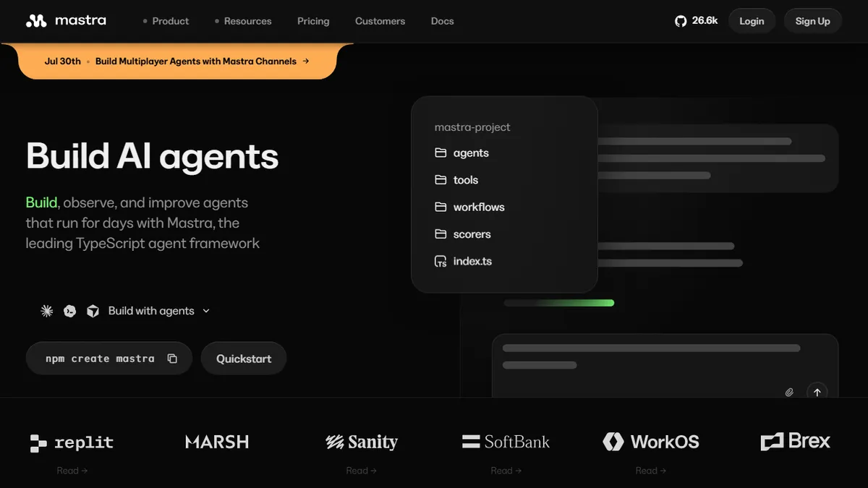Open the Mastra Channels announcement banner
Screen dimensions: 868x488
(178, 61)
